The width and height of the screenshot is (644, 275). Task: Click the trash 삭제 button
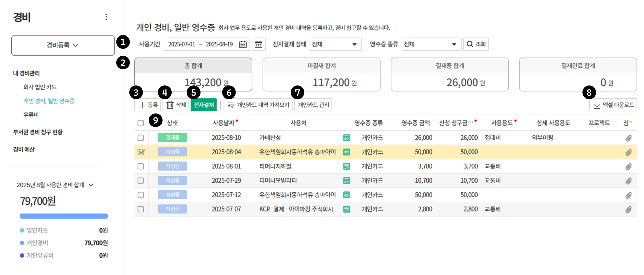(176, 105)
